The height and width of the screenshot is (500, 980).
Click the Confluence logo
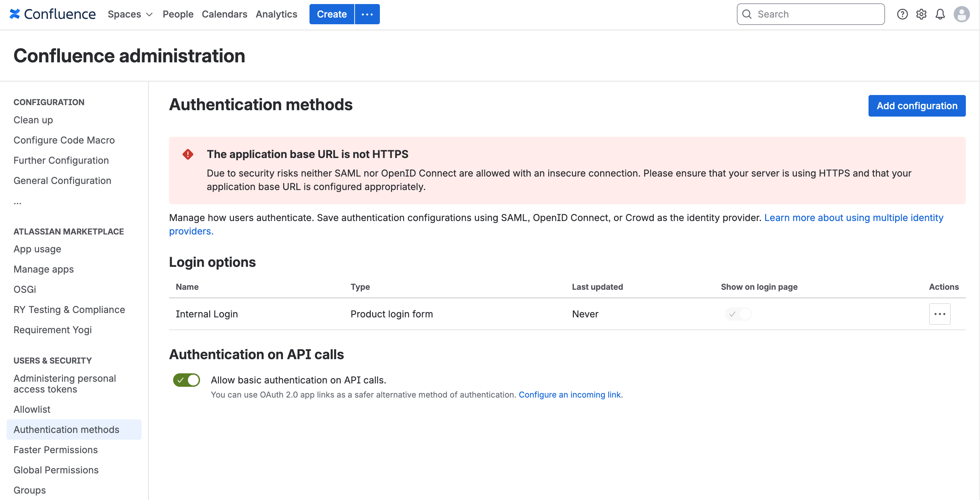pos(53,14)
